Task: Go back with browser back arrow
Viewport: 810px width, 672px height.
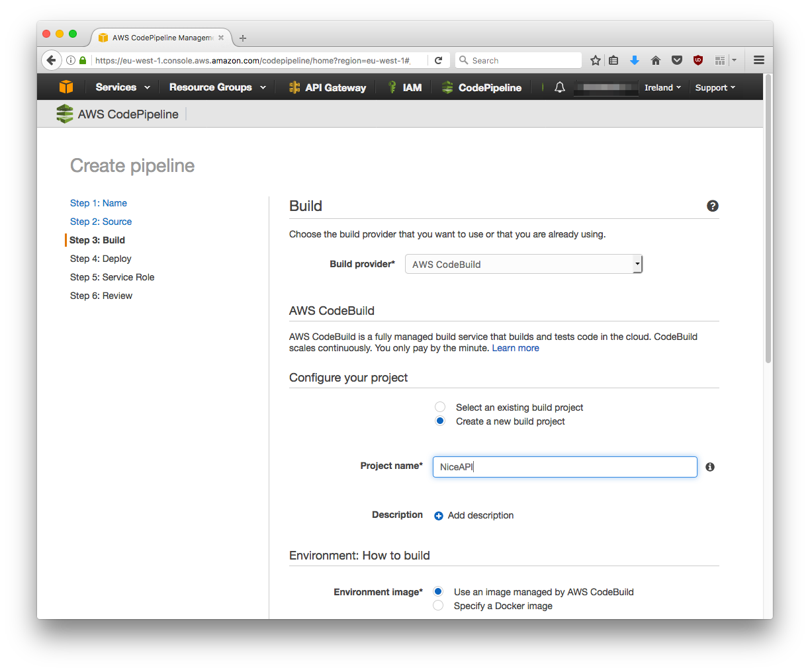Action: 52,60
